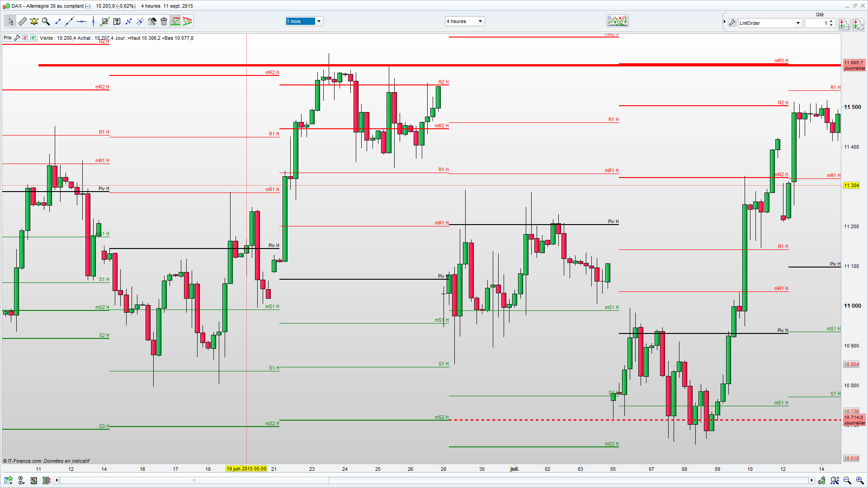
Task: Open the '4 heures' timeframe dropdown
Action: click(x=480, y=21)
